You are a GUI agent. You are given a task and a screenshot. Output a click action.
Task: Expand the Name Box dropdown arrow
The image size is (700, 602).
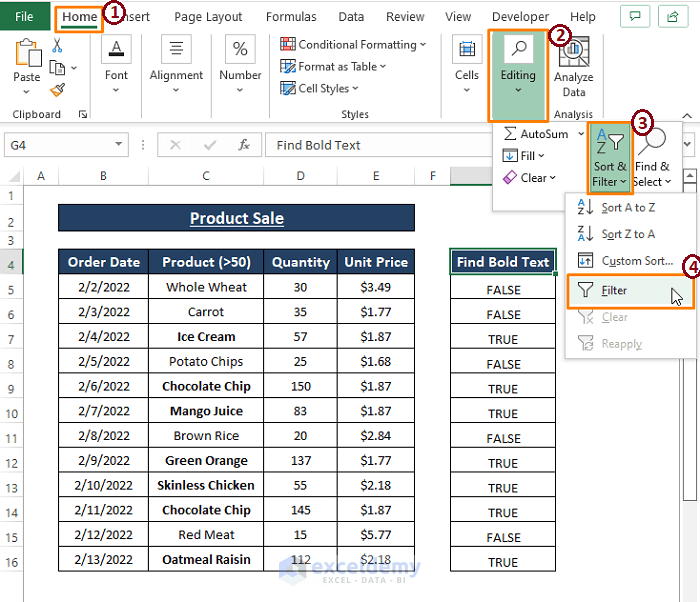click(118, 144)
